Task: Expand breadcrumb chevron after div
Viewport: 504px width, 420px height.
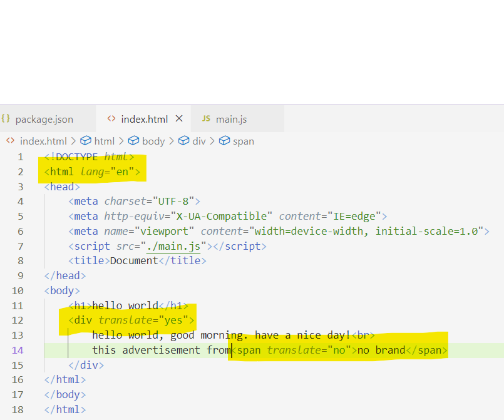Action: pyautogui.click(x=212, y=141)
